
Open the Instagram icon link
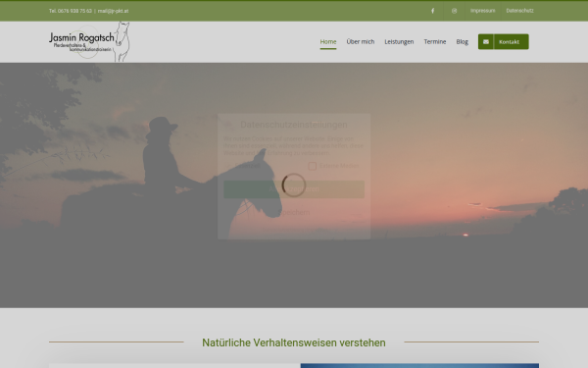click(x=454, y=11)
